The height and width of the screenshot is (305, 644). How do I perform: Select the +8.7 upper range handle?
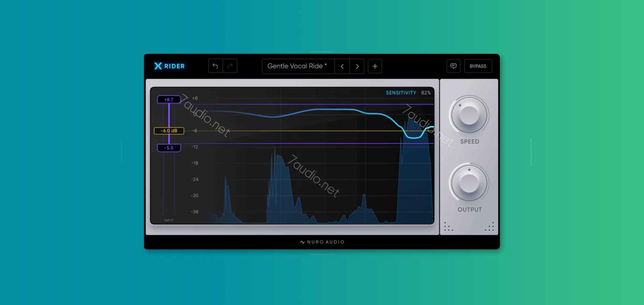169,100
